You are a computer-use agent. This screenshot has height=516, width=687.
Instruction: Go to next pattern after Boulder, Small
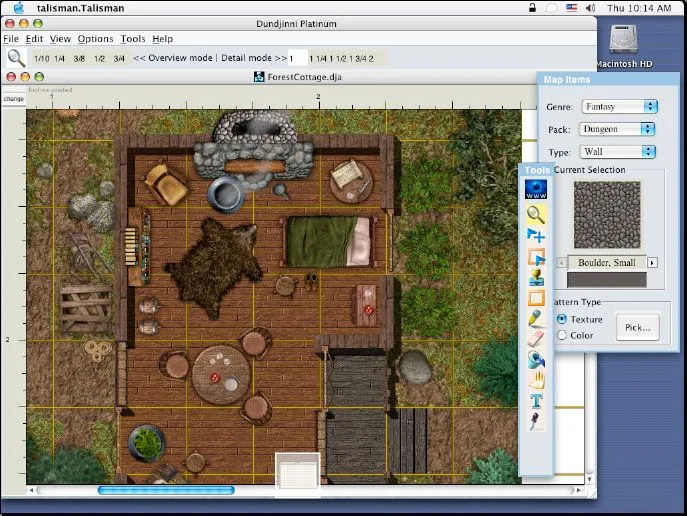(652, 263)
